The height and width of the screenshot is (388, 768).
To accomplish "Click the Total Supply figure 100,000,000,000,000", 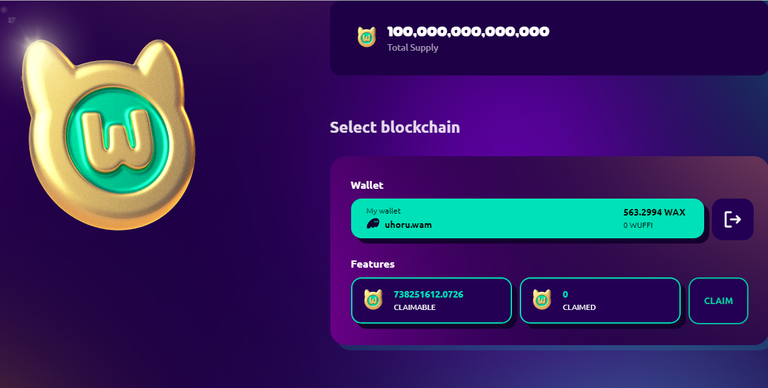I will (468, 32).
